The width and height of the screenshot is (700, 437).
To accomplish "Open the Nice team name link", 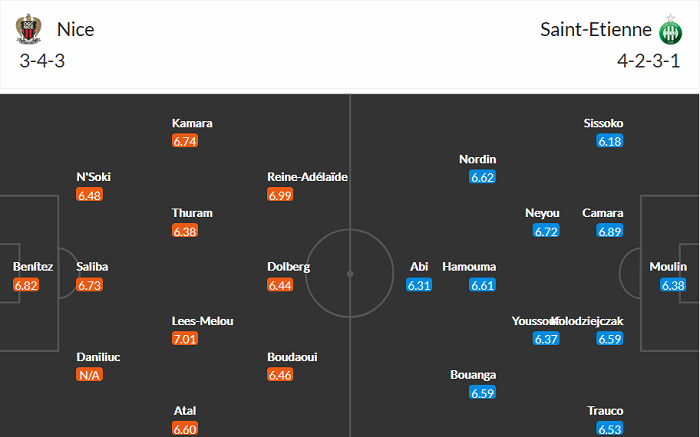I will pos(76,30).
